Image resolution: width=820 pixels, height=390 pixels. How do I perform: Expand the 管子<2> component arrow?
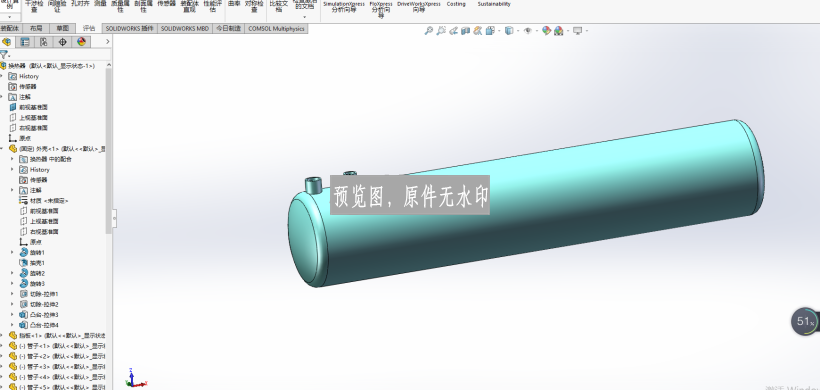2,356
